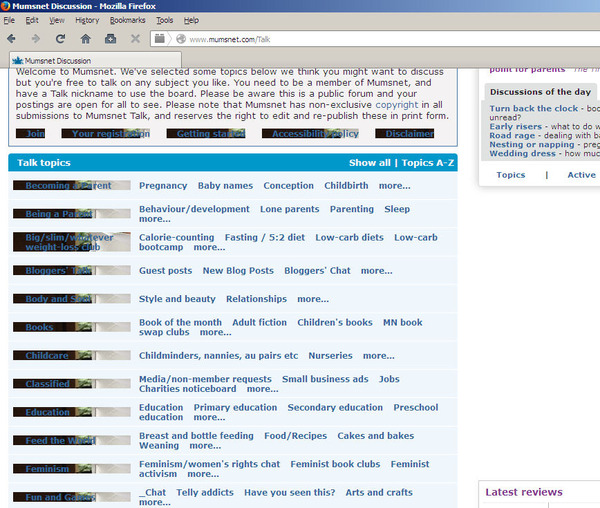
Task: Click the greyed-out Stop loading X icon
Action: pyautogui.click(x=135, y=39)
